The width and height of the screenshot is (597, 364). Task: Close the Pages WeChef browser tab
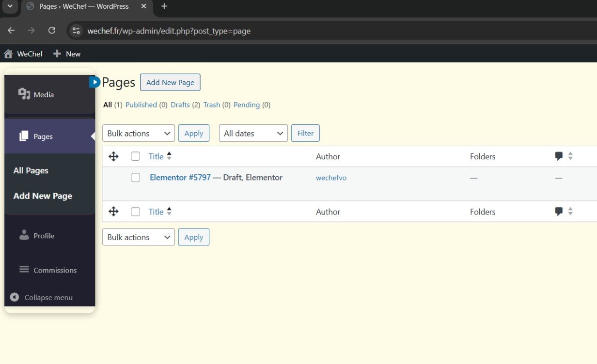point(143,6)
